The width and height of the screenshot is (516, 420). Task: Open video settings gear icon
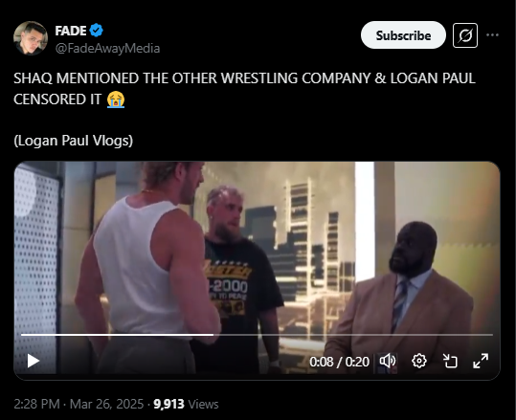(x=419, y=361)
